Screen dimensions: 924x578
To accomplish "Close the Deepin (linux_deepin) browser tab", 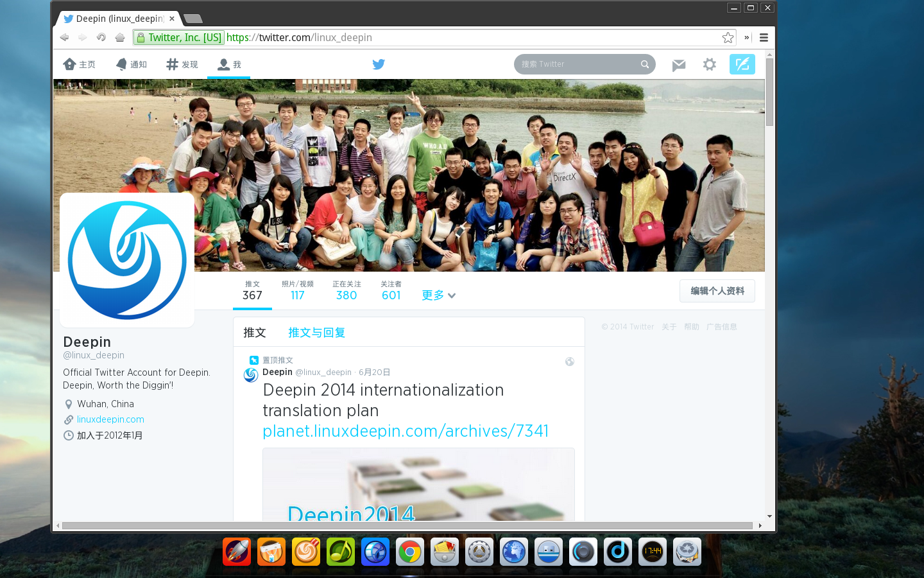I will (x=172, y=19).
